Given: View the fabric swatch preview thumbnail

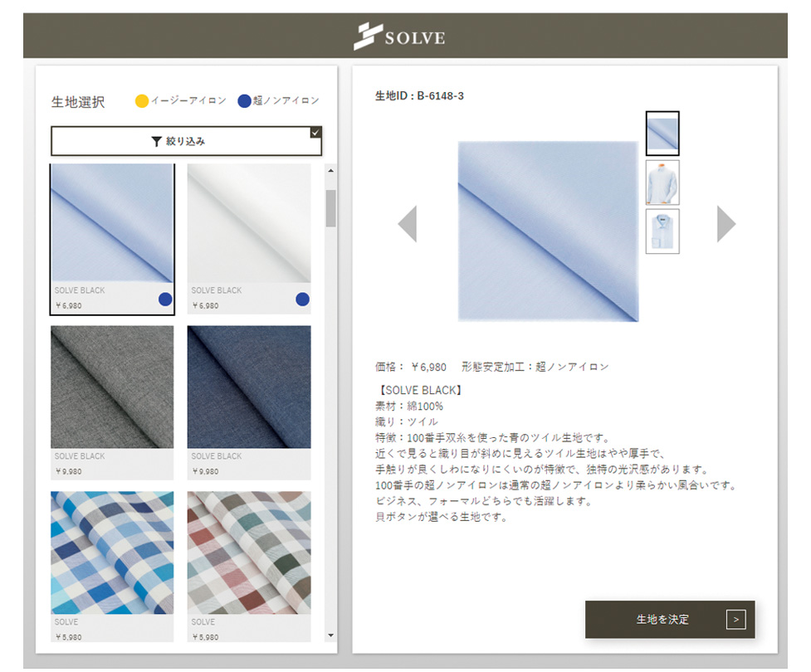Looking at the screenshot, I should point(662,134).
